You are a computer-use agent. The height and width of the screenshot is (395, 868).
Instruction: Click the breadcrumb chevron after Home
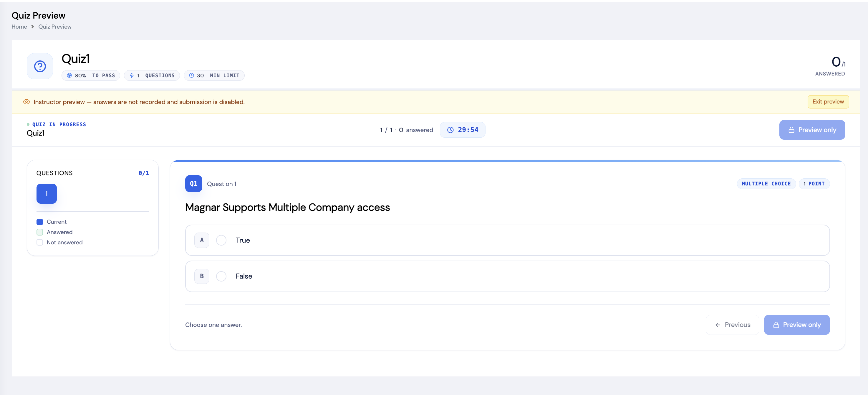[x=33, y=27]
